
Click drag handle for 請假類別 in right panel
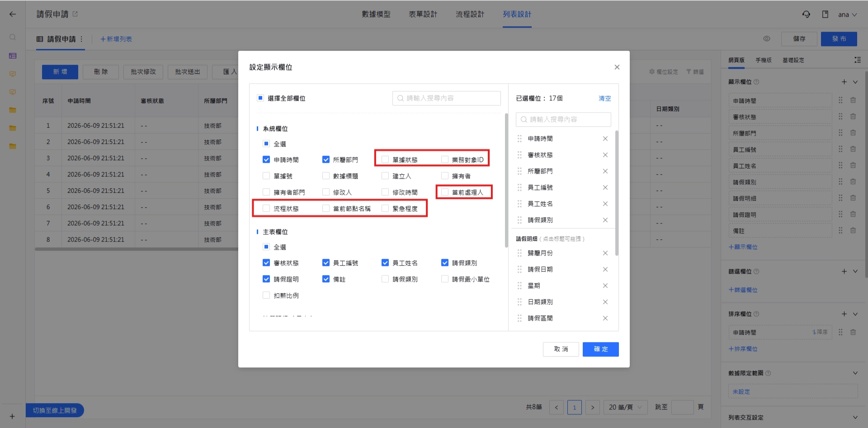pyautogui.click(x=840, y=182)
